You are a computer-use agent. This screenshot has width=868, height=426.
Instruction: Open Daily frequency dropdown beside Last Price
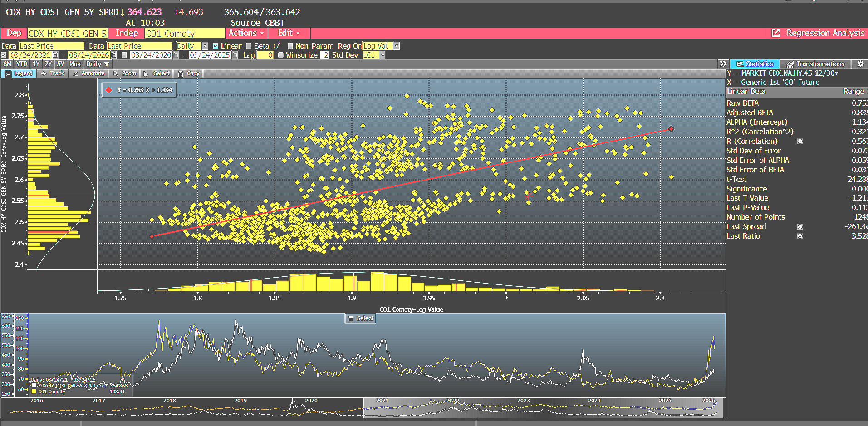pyautogui.click(x=205, y=46)
